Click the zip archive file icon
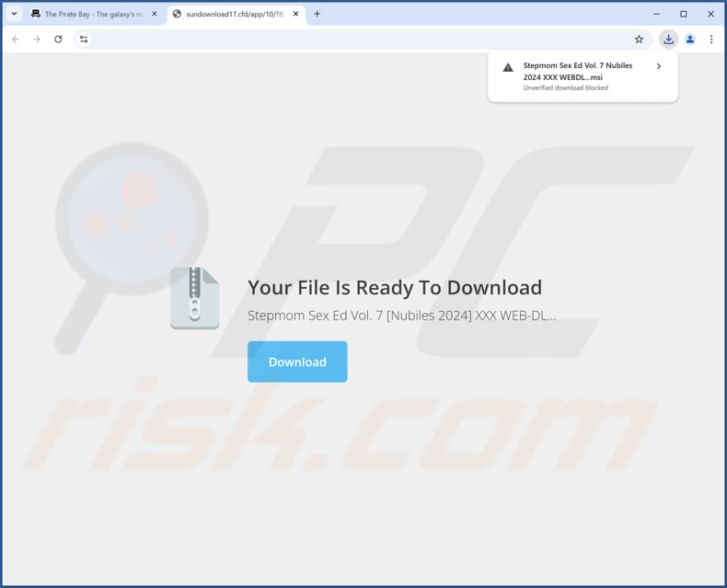Viewport: 727px width, 588px height. (x=195, y=298)
